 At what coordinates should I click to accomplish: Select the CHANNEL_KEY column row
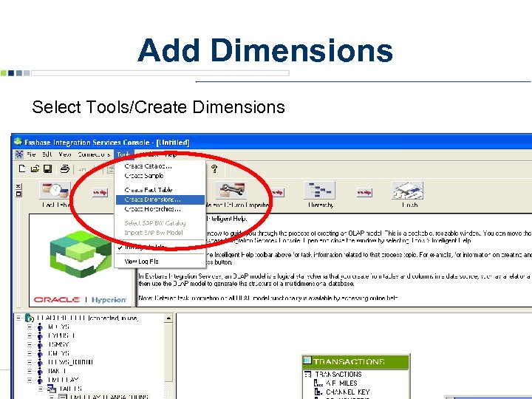pyautogui.click(x=347, y=392)
